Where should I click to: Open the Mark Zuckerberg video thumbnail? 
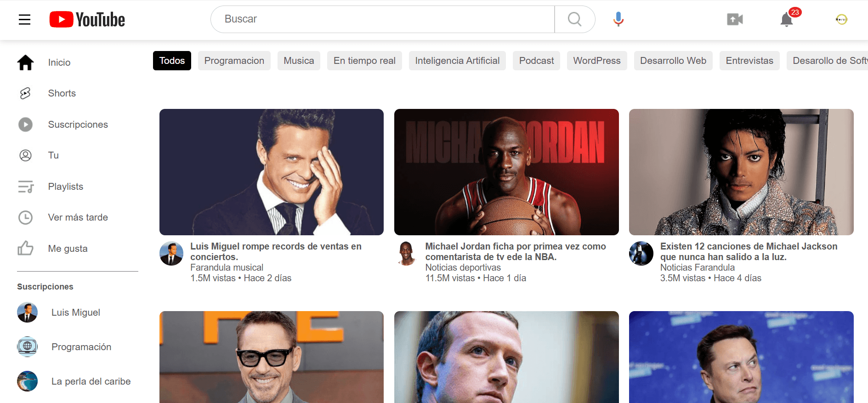(x=506, y=357)
